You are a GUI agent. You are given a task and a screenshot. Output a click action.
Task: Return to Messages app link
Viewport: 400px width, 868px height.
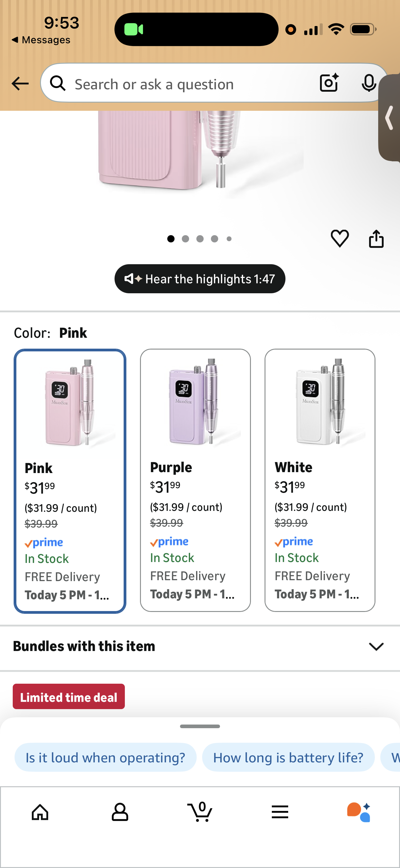coord(41,40)
